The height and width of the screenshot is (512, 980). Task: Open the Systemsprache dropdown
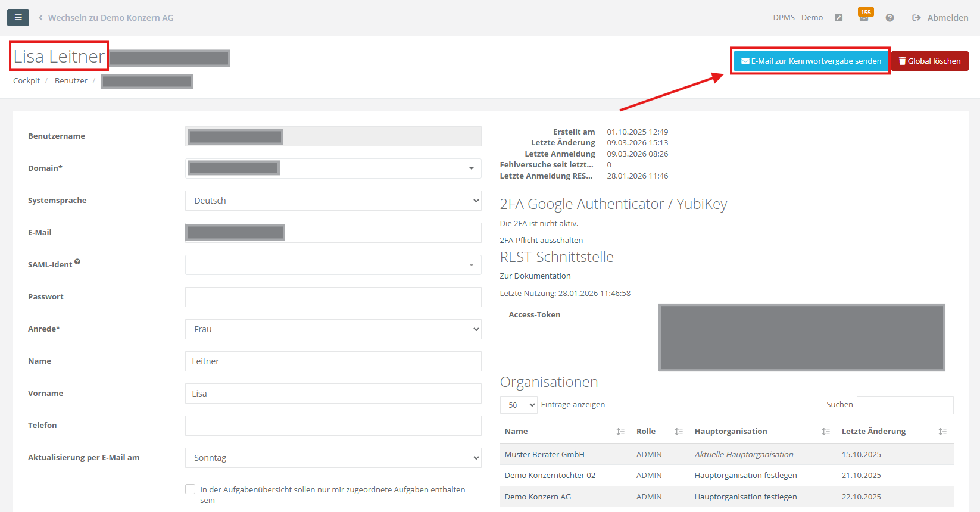[333, 201]
